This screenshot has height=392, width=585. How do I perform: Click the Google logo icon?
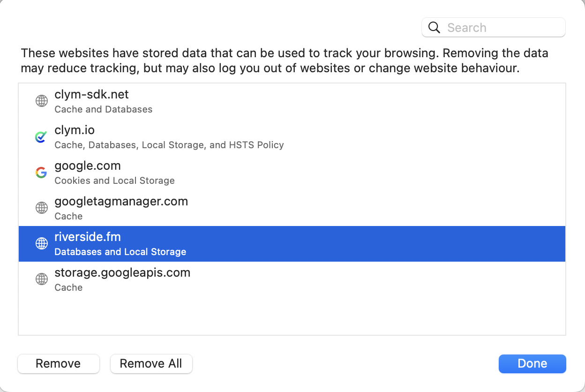(x=42, y=172)
